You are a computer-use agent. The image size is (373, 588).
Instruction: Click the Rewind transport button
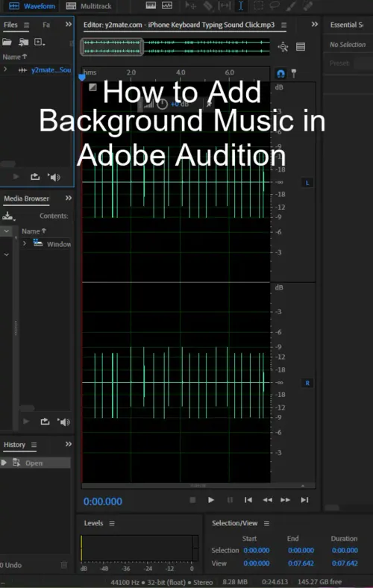pyautogui.click(x=267, y=500)
